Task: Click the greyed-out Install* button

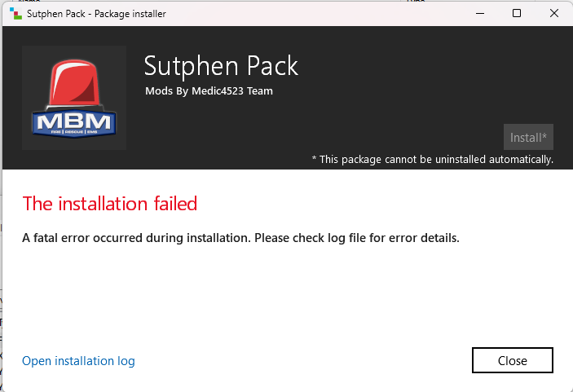Action: 528,137
